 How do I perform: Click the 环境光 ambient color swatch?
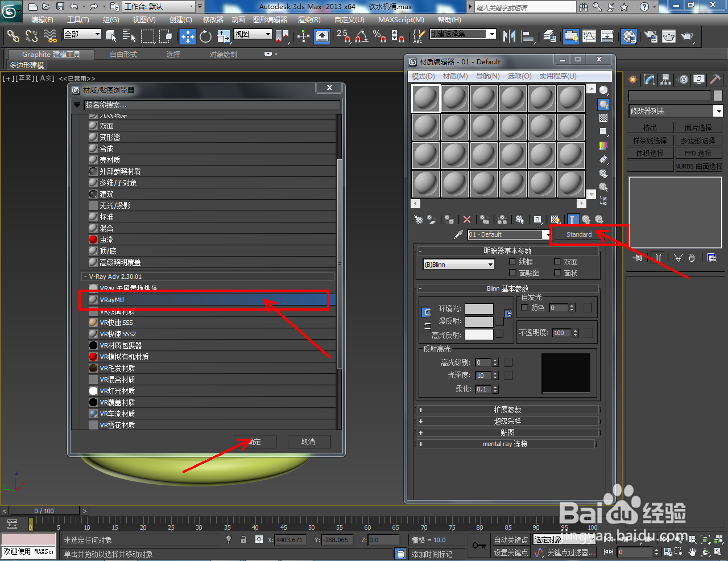point(479,308)
